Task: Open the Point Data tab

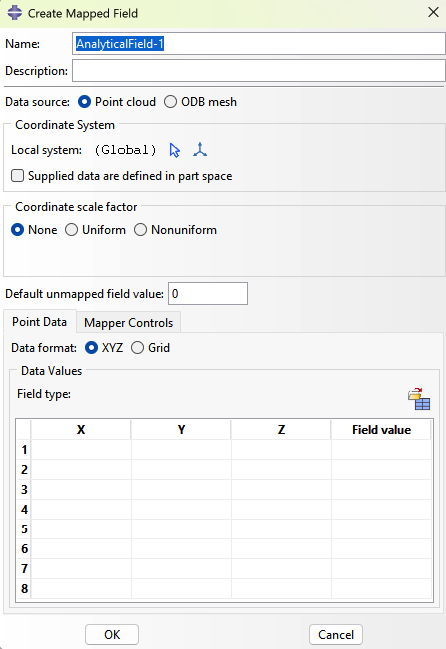Action: (x=39, y=322)
